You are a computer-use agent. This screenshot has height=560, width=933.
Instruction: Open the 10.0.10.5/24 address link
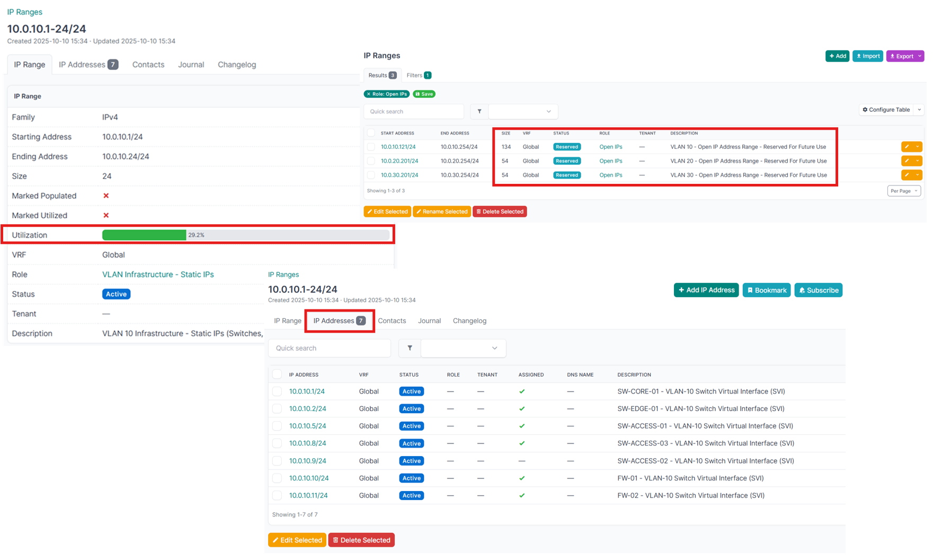[308, 425]
